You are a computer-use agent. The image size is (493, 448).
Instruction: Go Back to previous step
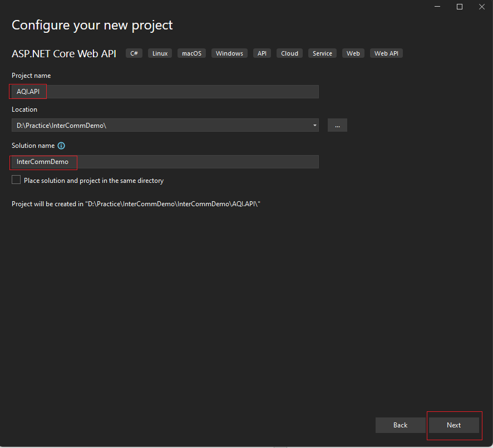(400, 425)
